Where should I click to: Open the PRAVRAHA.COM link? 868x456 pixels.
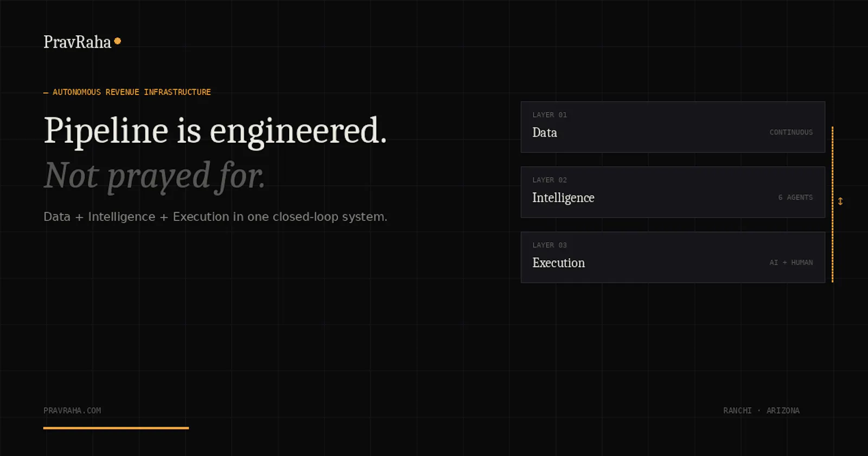72,411
